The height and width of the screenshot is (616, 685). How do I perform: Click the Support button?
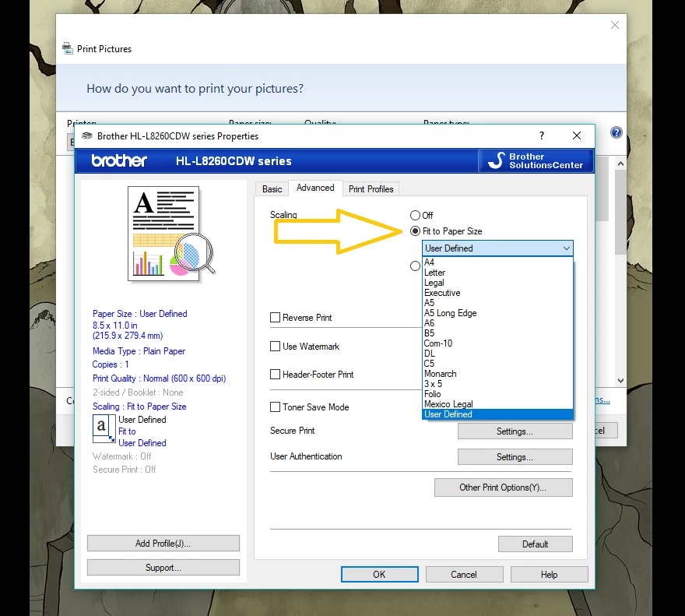click(163, 568)
